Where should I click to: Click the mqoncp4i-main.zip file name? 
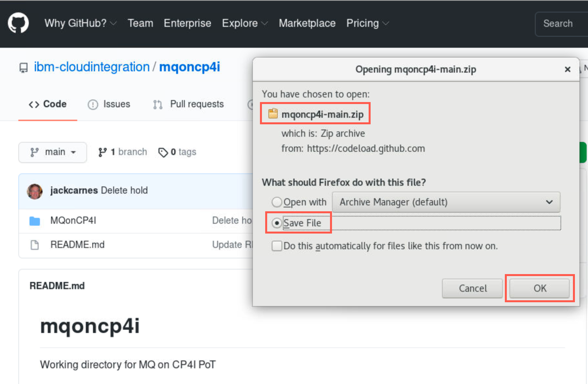point(322,114)
